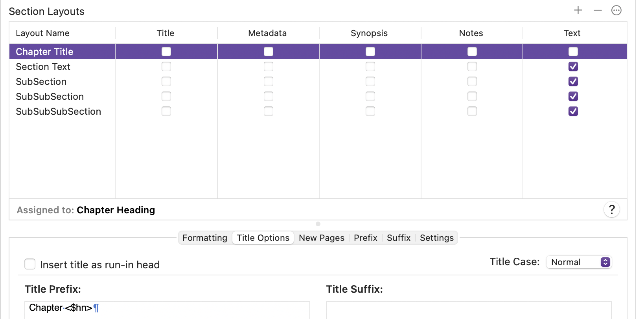The height and width of the screenshot is (319, 644).
Task: Uncheck Text checkbox for Section Text
Action: pyautogui.click(x=573, y=66)
